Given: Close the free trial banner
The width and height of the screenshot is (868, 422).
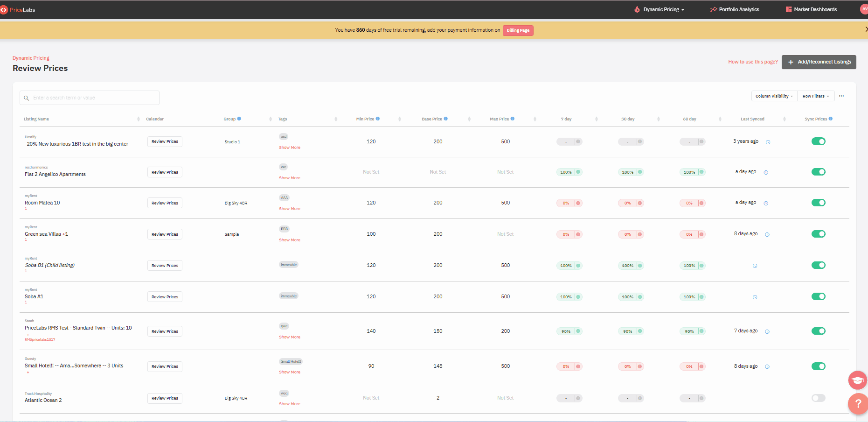Looking at the screenshot, I should [866, 29].
